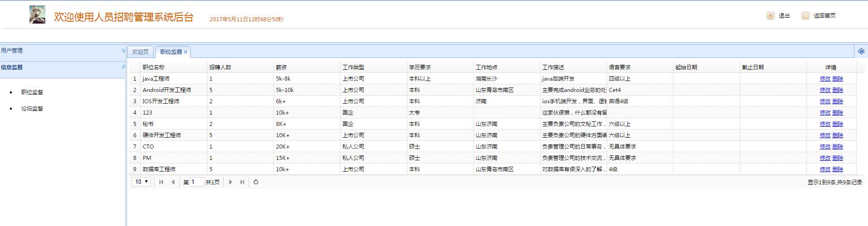Refresh the job position table
Image resolution: width=868 pixels, height=226 pixels.
click(x=256, y=182)
